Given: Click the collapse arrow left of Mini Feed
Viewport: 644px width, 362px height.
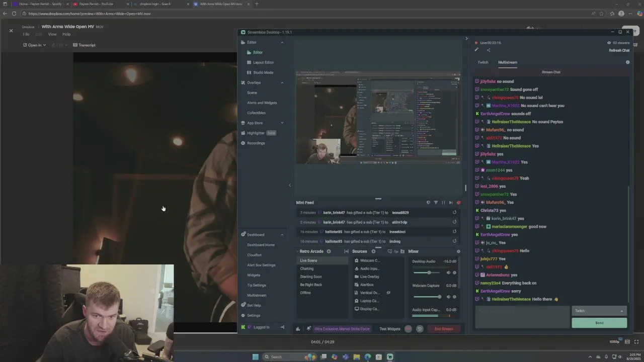Looking at the screenshot, I should pos(290,185).
